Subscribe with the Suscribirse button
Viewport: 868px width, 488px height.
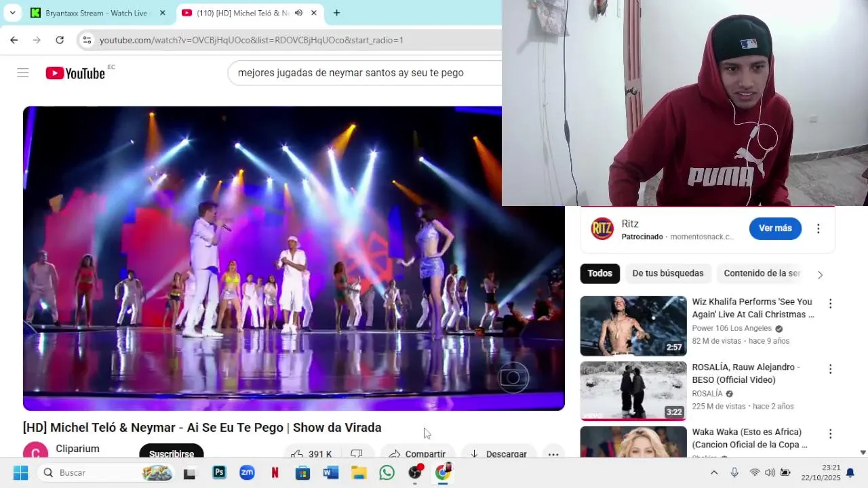coord(172,453)
